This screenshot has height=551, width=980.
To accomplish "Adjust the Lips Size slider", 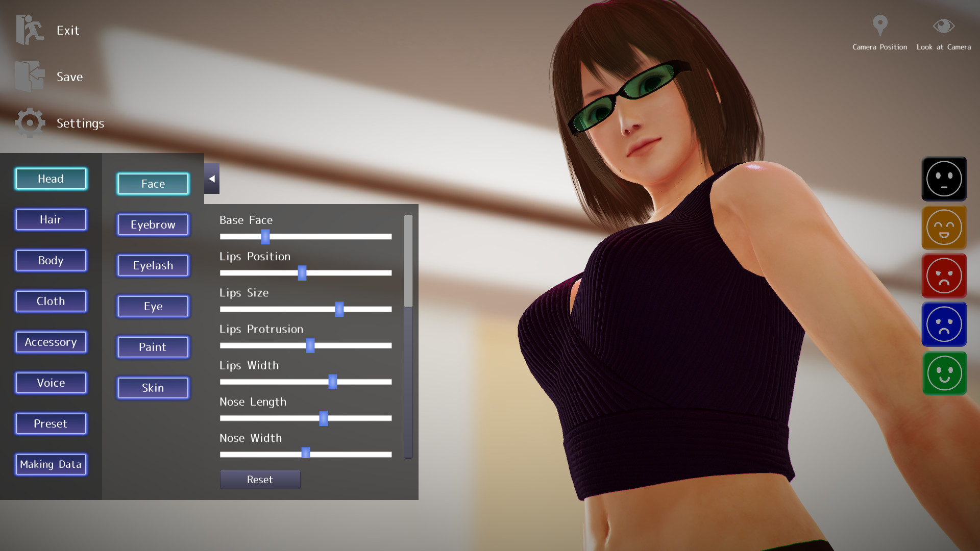I will 338,309.
